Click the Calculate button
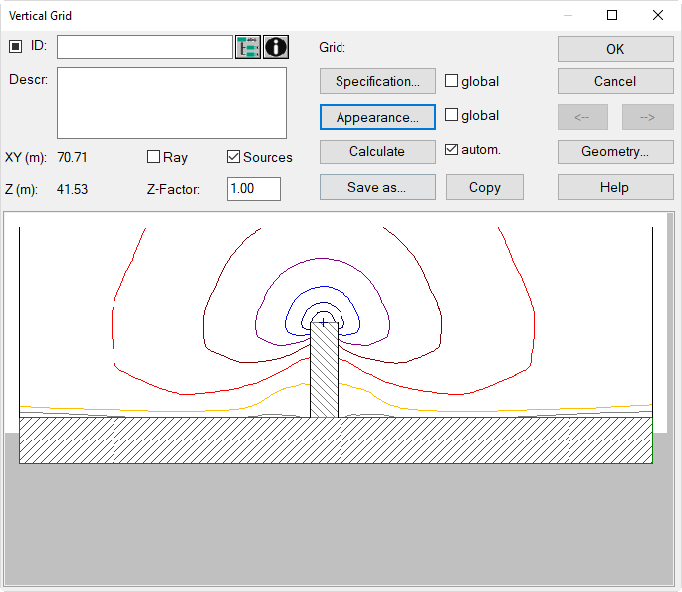682x592 pixels. pos(378,151)
